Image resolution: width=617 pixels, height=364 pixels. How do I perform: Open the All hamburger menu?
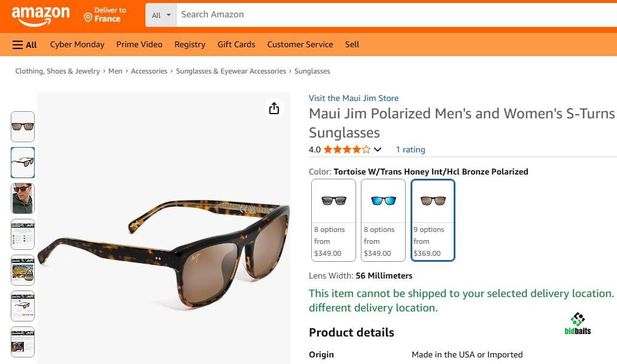25,45
